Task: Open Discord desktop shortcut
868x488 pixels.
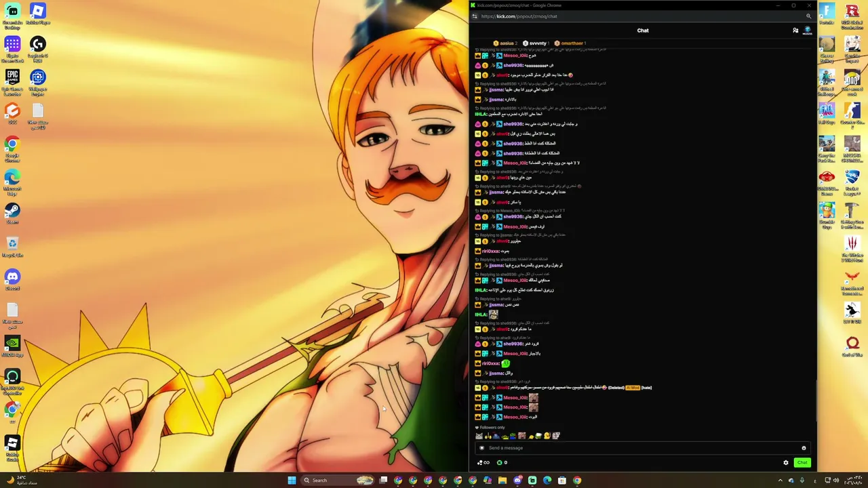Action: point(12,280)
